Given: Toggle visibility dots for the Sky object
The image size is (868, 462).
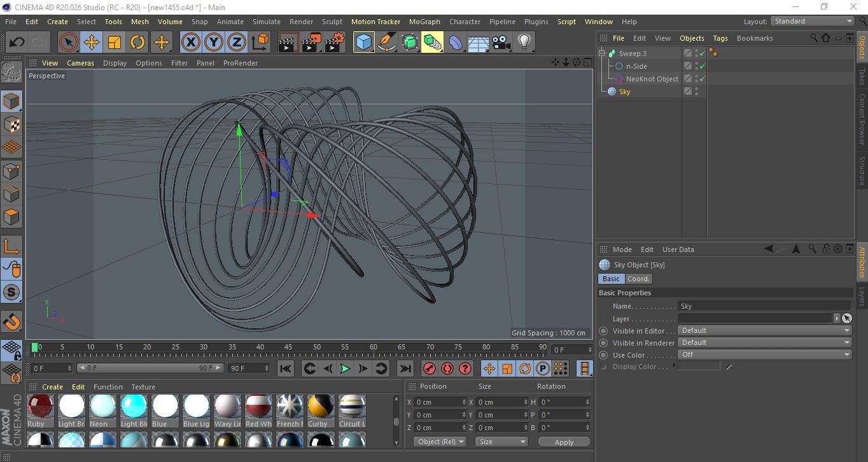Looking at the screenshot, I should point(697,92).
